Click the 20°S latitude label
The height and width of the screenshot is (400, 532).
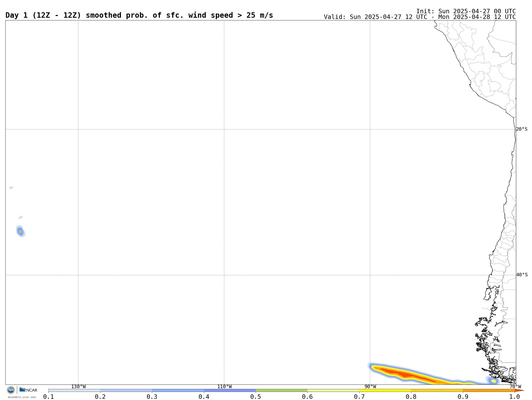(x=522, y=129)
